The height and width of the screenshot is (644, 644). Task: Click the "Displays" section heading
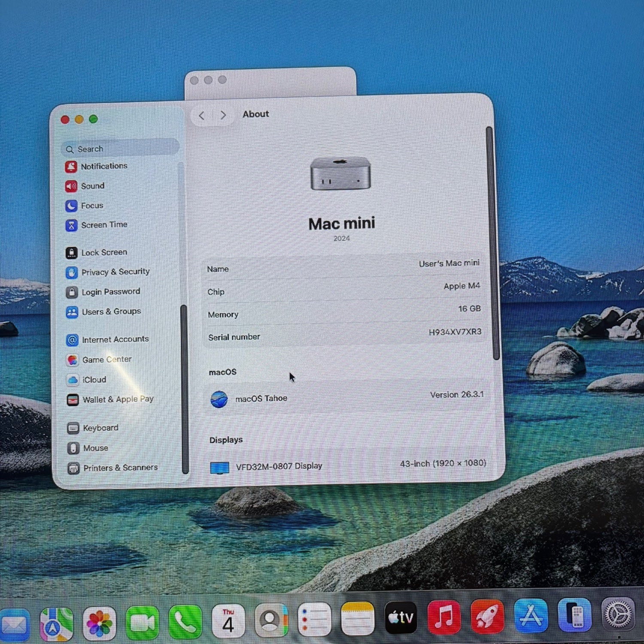226,440
